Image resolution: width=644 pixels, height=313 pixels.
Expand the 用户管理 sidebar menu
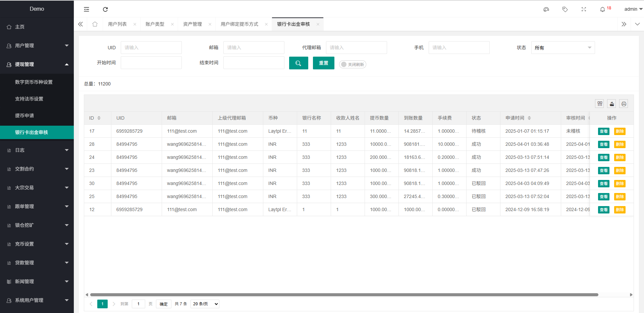click(37, 46)
